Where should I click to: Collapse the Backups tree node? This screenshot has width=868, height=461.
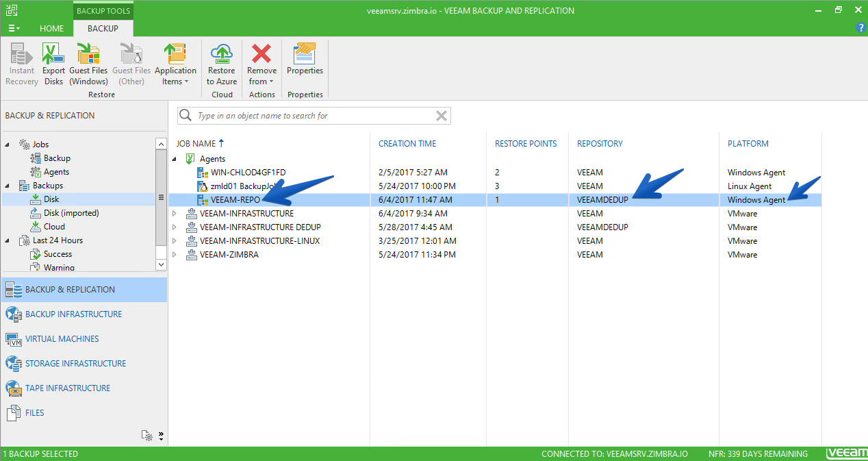(8, 186)
